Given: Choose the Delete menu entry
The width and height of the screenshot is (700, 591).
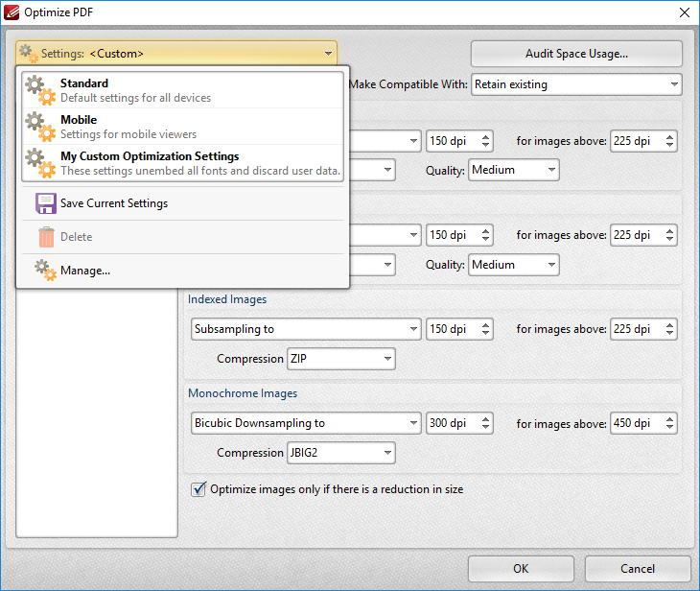Looking at the screenshot, I should (x=182, y=237).
